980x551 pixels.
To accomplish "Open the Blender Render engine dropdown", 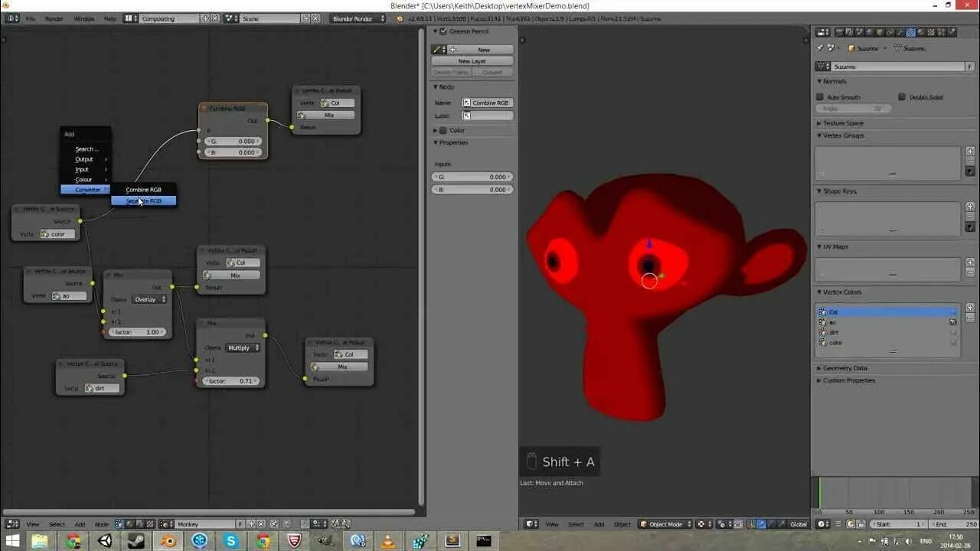I will pos(358,18).
